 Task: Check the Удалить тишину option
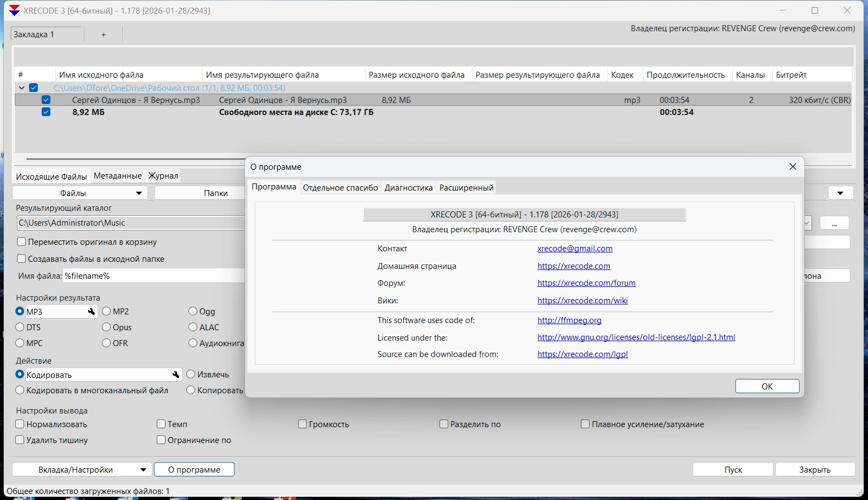[x=20, y=440]
